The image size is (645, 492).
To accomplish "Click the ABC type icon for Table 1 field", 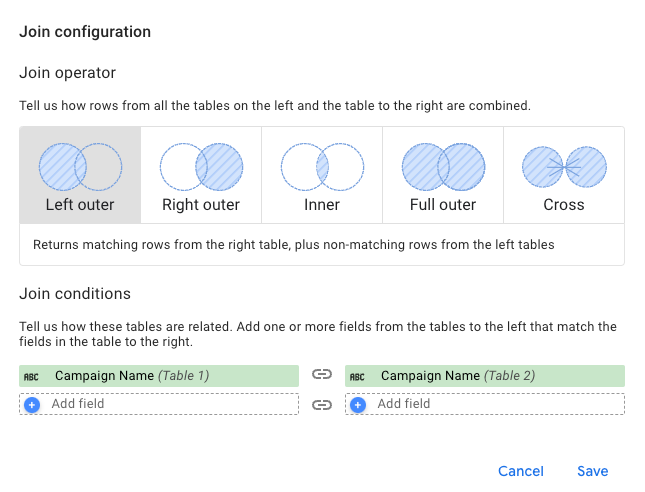I will 32,376.
